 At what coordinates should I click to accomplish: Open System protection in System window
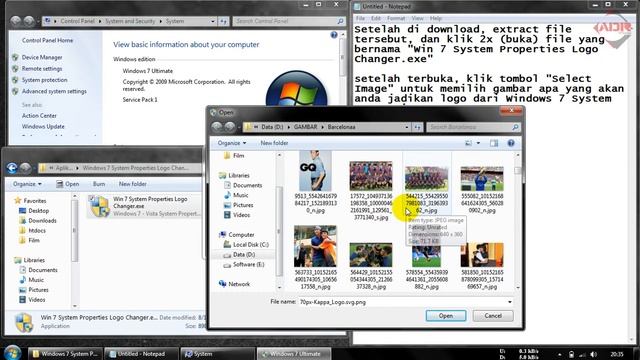coord(44,80)
